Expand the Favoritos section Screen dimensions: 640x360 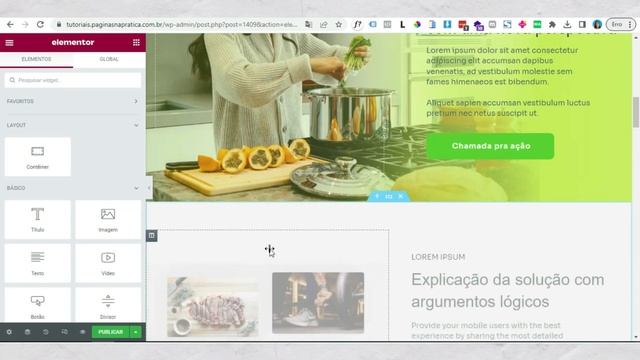[73, 101]
